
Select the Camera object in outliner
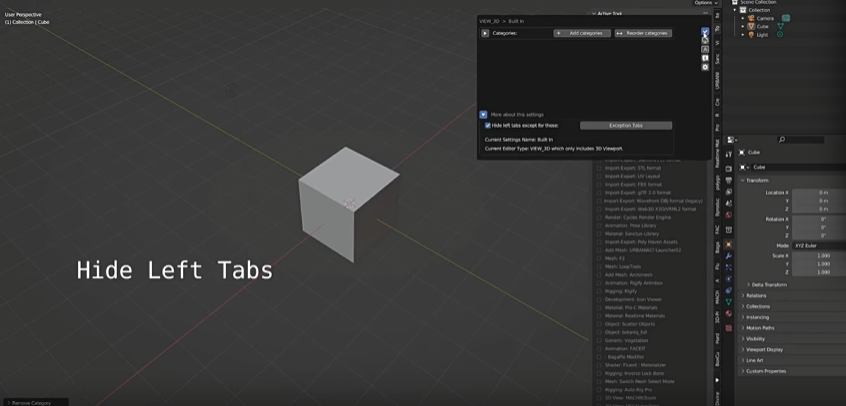764,18
